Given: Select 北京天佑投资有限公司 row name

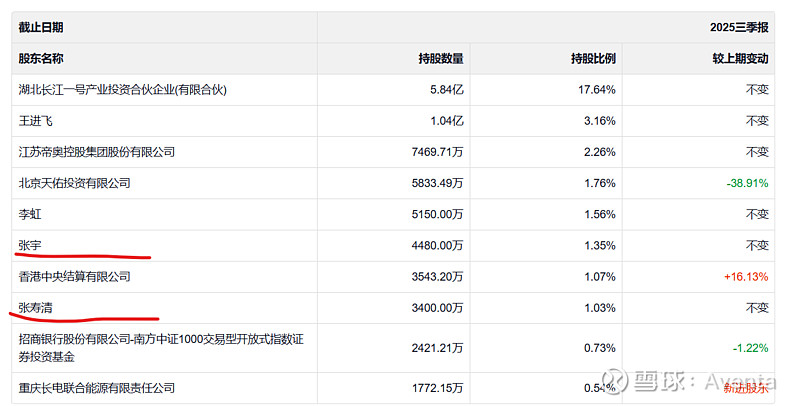Looking at the screenshot, I should 74,183.
